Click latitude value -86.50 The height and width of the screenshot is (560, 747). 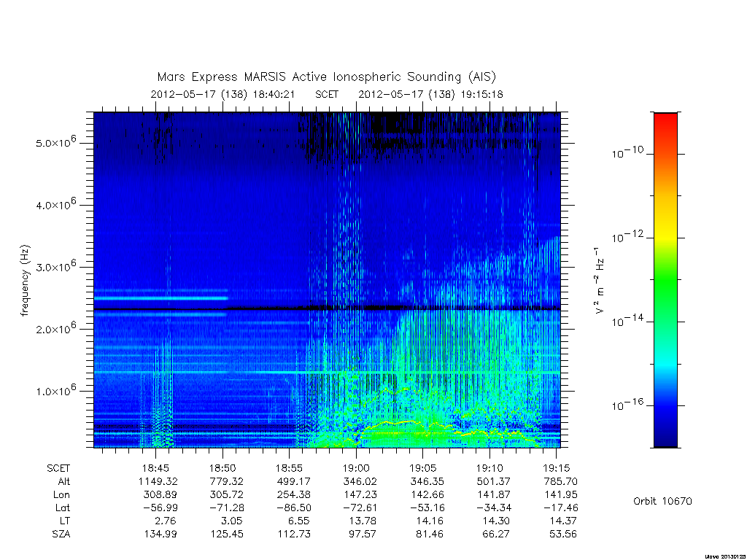tap(293, 507)
